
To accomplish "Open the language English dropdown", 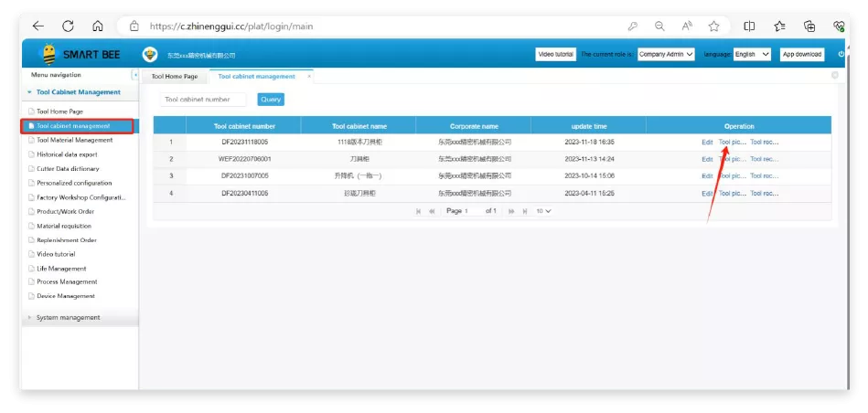I will click(752, 54).
